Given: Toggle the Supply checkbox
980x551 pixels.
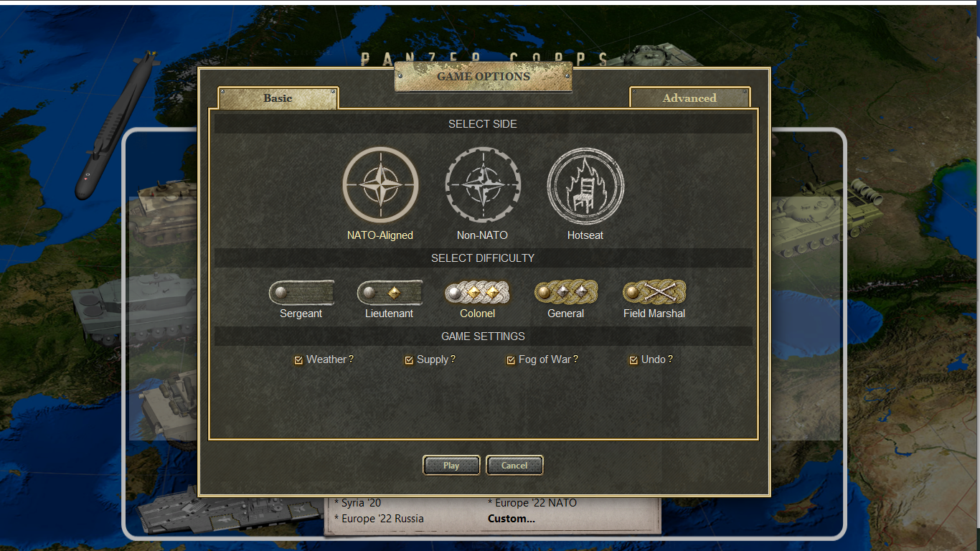Looking at the screenshot, I should click(409, 360).
